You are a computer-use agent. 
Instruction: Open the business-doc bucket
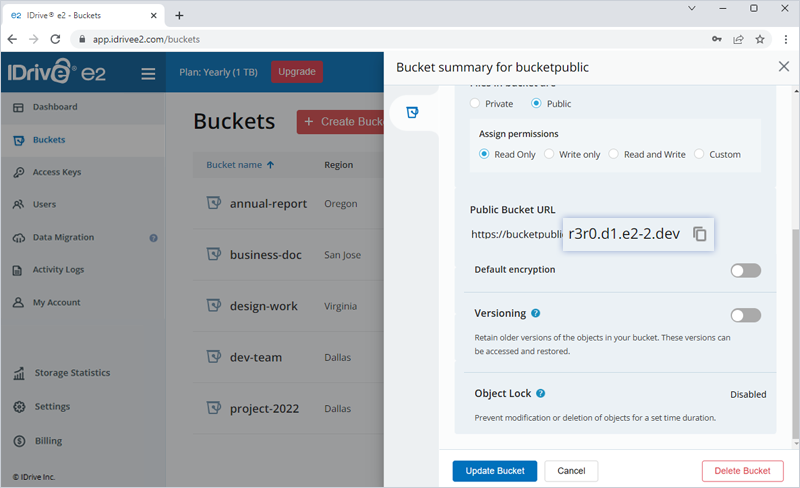point(266,255)
